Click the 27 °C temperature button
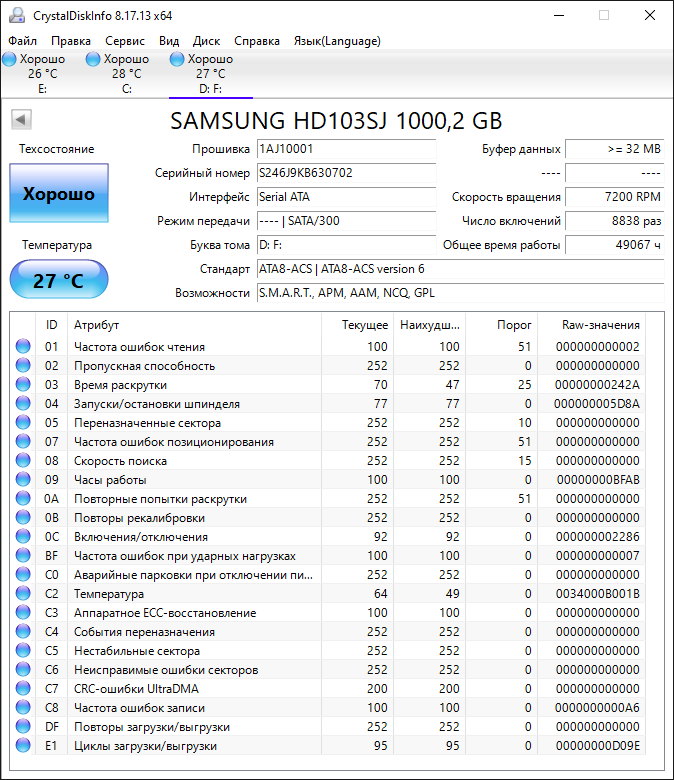The height and width of the screenshot is (780, 674). click(59, 280)
